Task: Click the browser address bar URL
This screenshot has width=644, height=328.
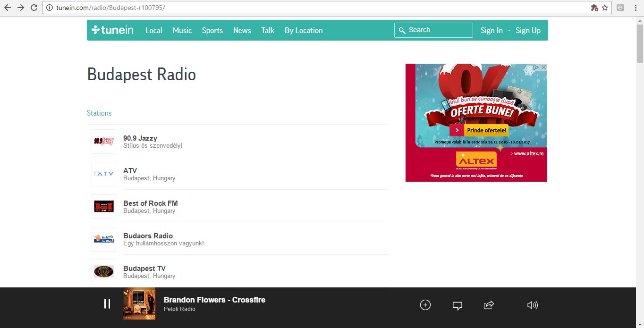Action: click(110, 8)
